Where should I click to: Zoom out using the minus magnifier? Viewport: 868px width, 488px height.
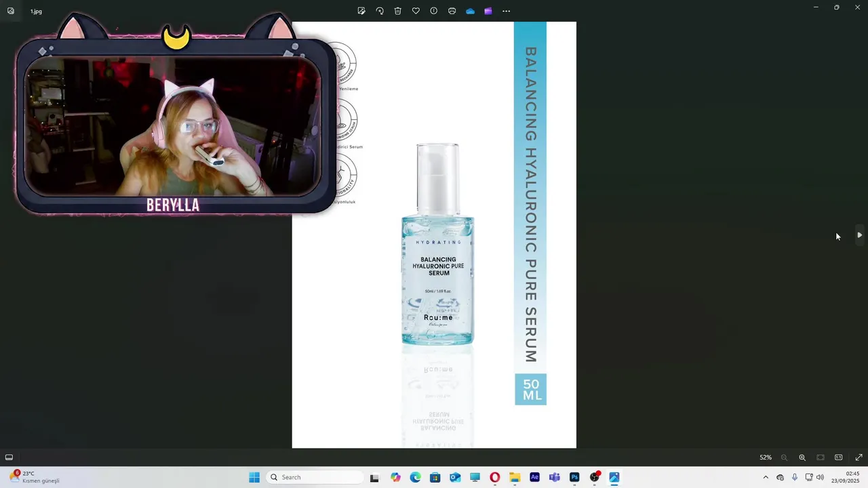(x=785, y=457)
